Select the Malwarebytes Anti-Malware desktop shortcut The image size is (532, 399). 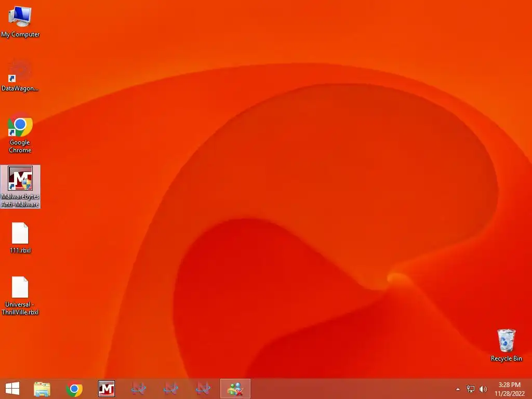[20, 187]
